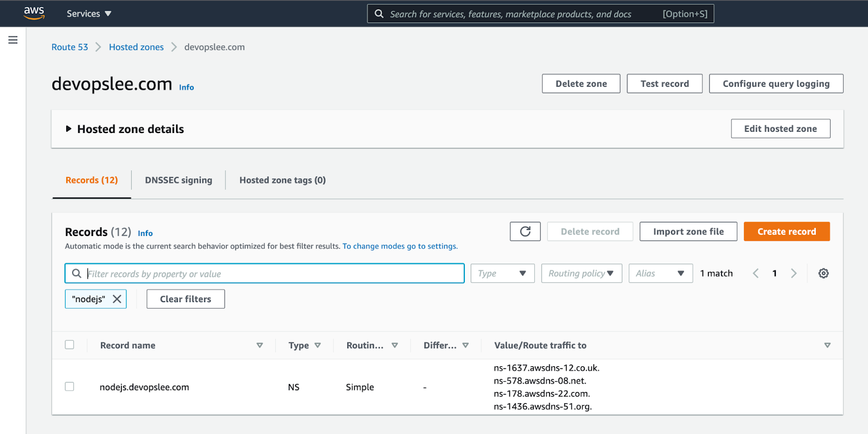Sort by Type column arrow
Image resolution: width=868 pixels, height=434 pixels.
point(318,346)
